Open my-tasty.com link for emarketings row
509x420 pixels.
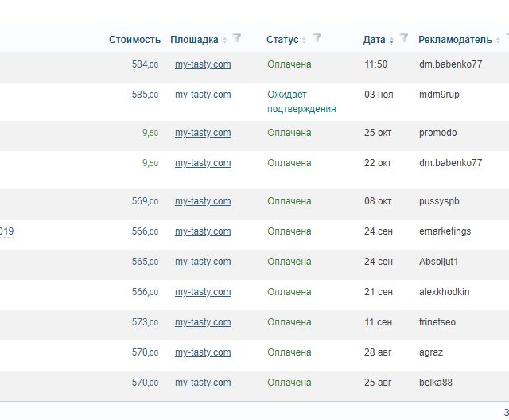203,231
